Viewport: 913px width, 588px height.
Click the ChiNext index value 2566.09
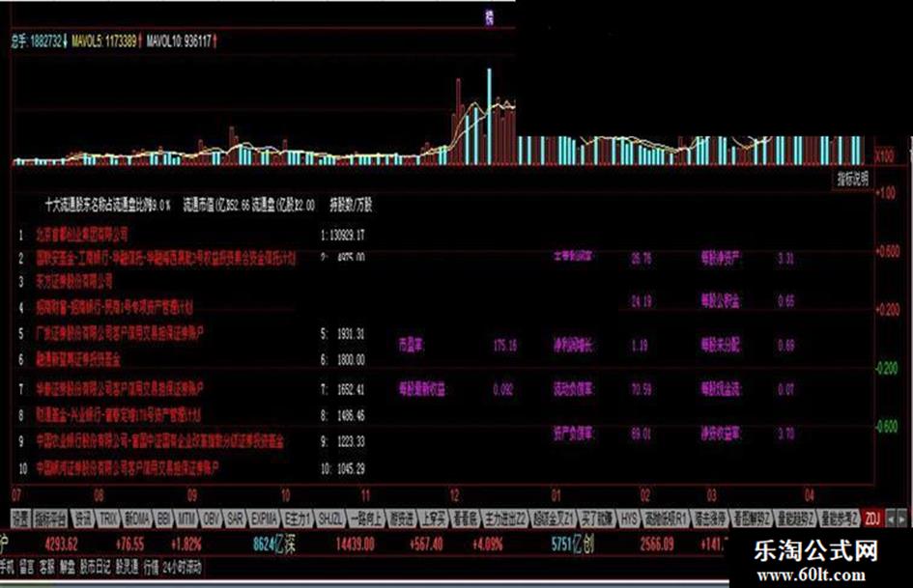tap(657, 545)
